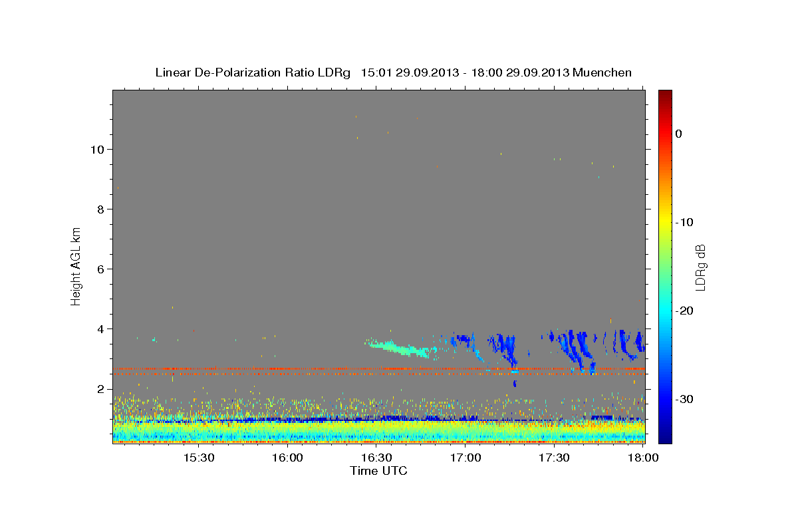This screenshot has width=798, height=532.
Task: Click the time tick label "18:00"
Action: 643,458
